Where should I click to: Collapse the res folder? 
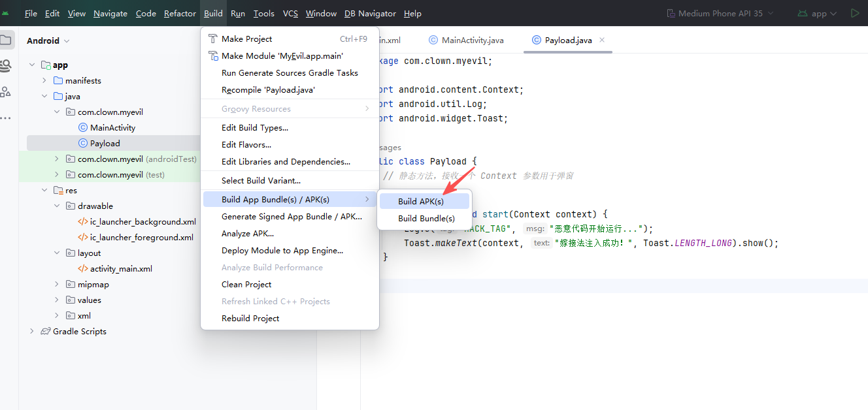pos(44,191)
